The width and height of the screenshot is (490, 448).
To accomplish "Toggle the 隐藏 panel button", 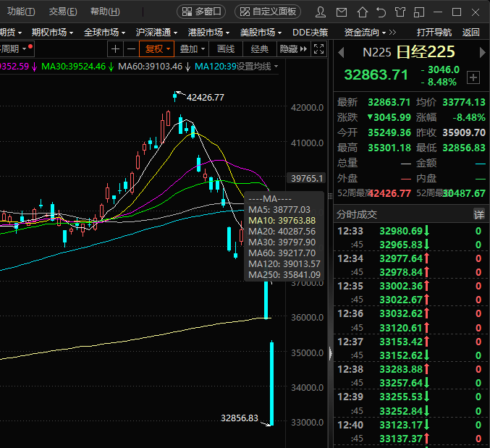I will [293, 48].
